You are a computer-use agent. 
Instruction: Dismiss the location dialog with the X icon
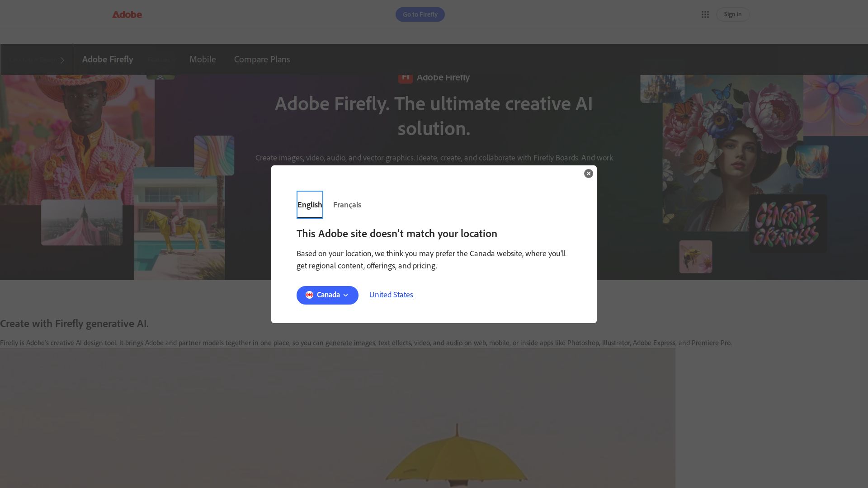pos(588,174)
